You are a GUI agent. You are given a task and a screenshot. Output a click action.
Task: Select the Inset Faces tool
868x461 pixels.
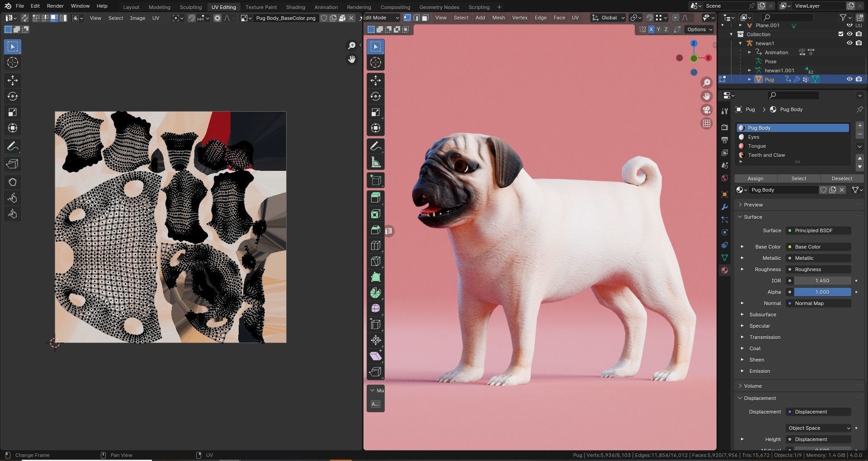coord(376,214)
